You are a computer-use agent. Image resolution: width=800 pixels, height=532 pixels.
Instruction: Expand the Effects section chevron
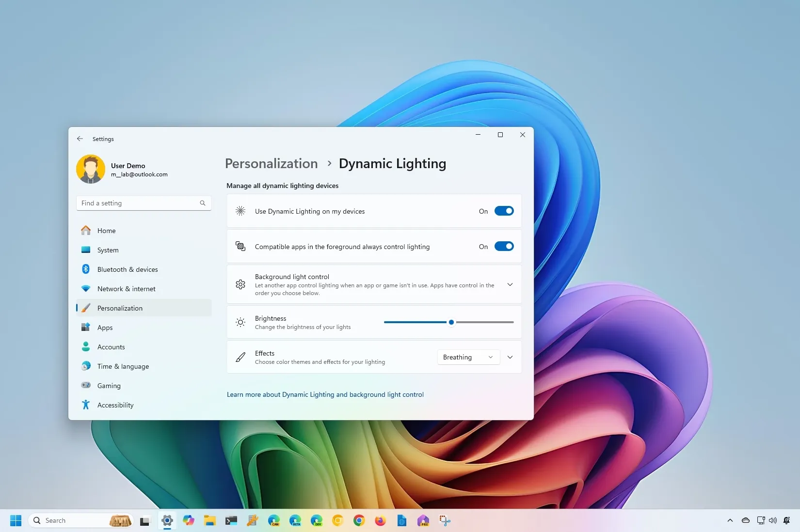coord(510,357)
